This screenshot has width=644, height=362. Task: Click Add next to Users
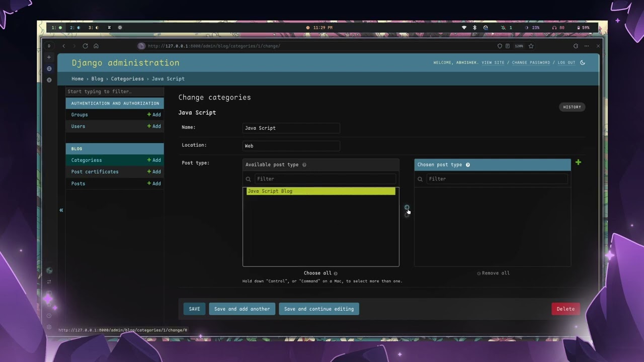click(154, 126)
